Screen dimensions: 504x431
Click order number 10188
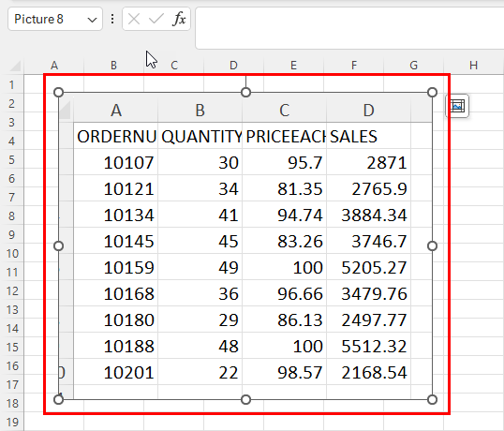pyautogui.click(x=129, y=346)
